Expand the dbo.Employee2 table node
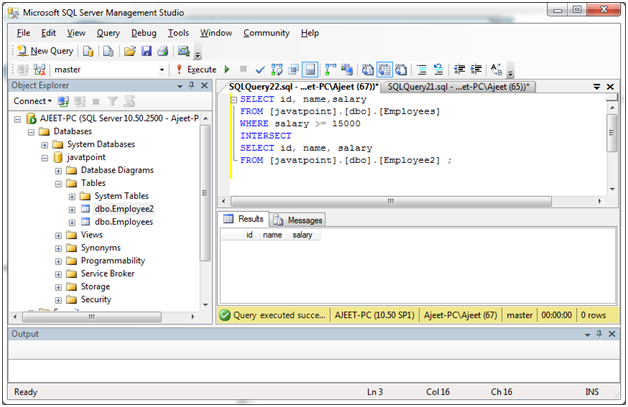 point(72,210)
